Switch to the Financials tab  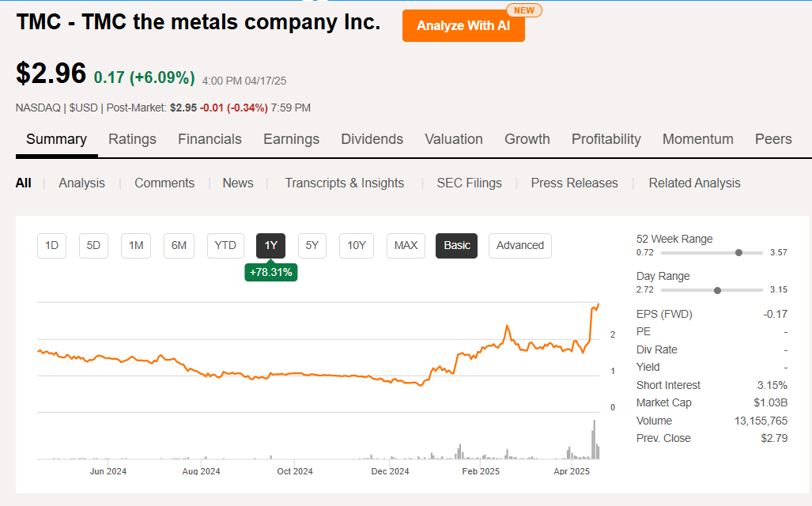tap(210, 139)
